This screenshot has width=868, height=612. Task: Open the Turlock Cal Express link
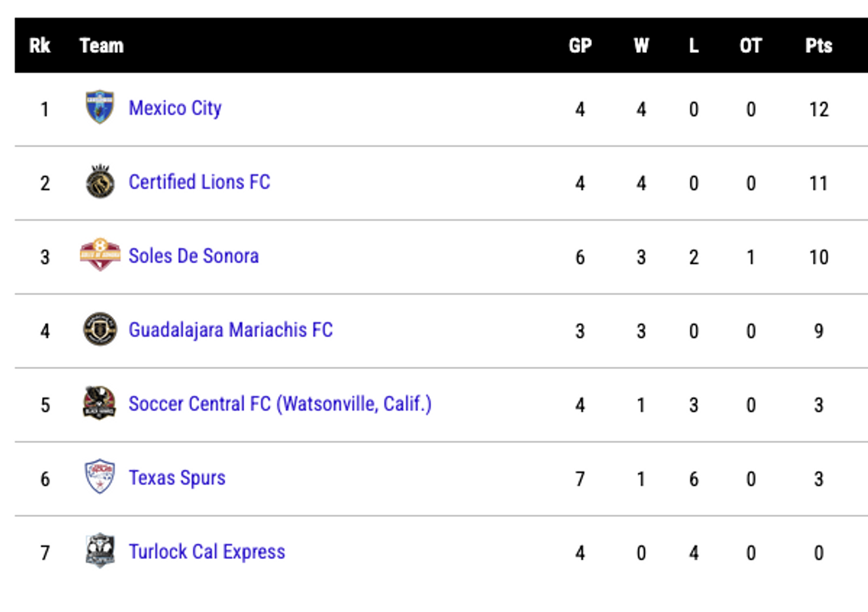tap(207, 552)
